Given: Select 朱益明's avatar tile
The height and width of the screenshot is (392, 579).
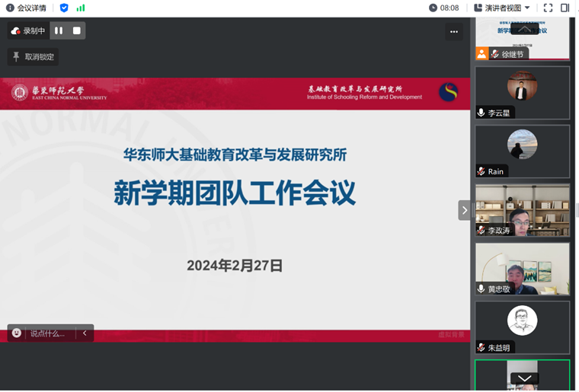Looking at the screenshot, I should click(522, 327).
